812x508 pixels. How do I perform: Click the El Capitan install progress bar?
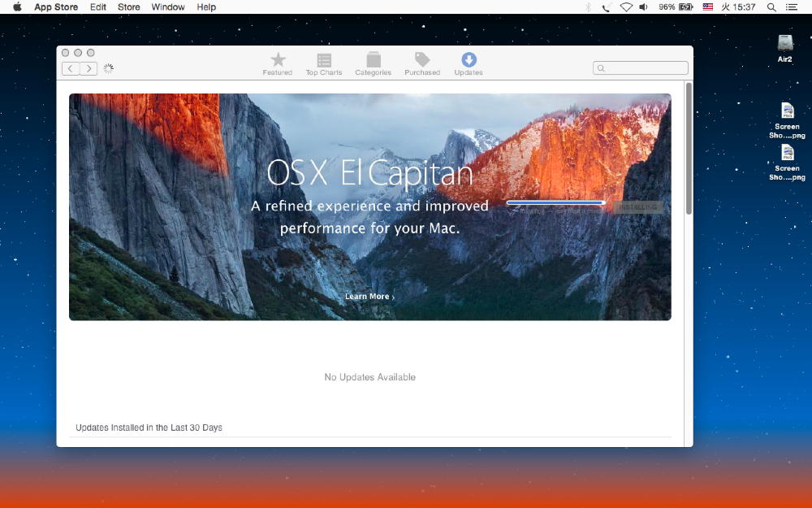(555, 202)
